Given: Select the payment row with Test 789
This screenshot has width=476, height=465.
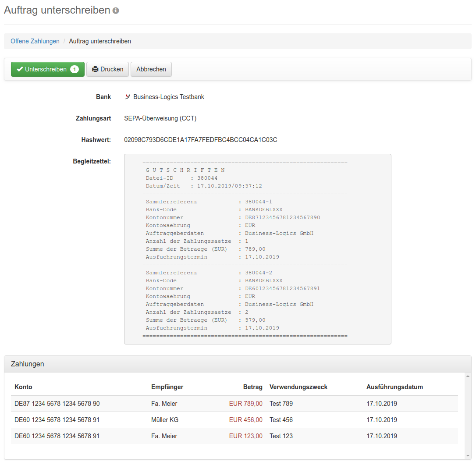Looking at the screenshot, I should [234, 404].
